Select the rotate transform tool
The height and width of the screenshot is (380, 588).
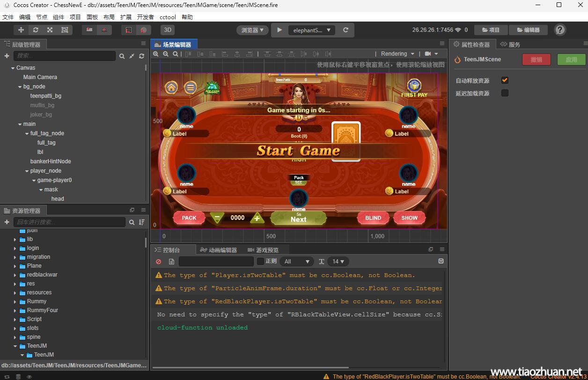click(x=35, y=30)
